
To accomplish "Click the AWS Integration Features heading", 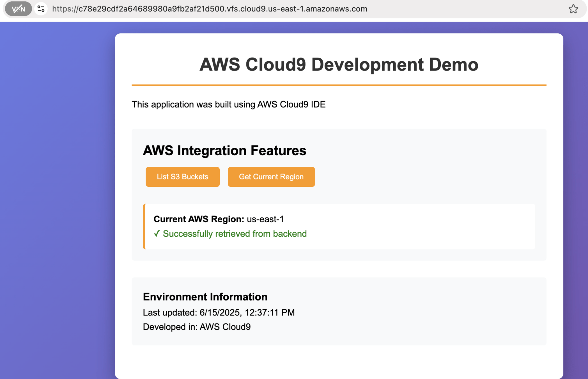I will (224, 150).
